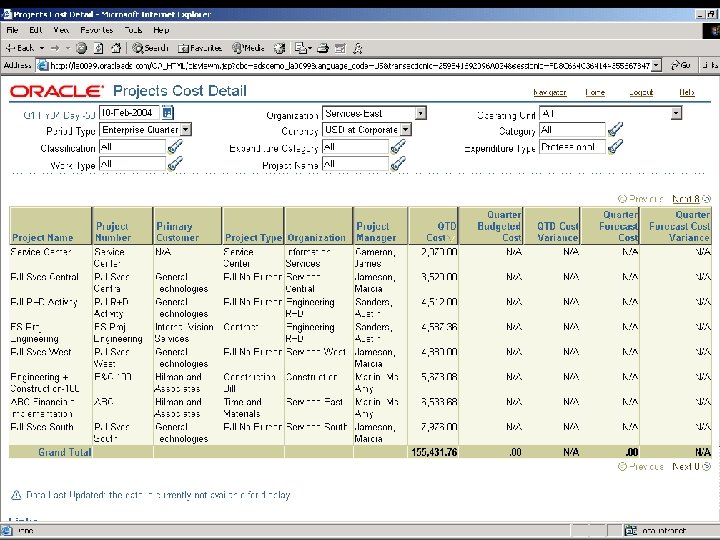Image resolution: width=720 pixels, height=540 pixels.
Task: Click the Project Name filter input field
Action: coord(355,164)
